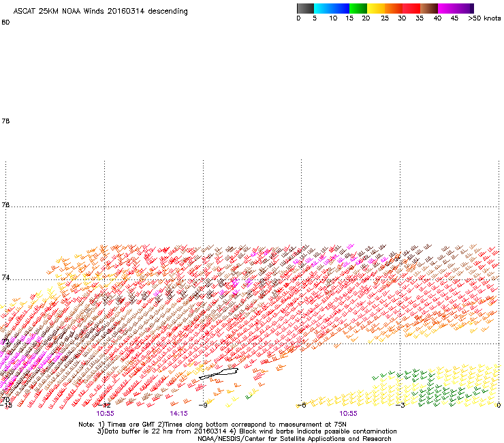Click the cyan-blue 5-15 knots color bar segment
This screenshot has height=443, width=504.
[332, 8]
